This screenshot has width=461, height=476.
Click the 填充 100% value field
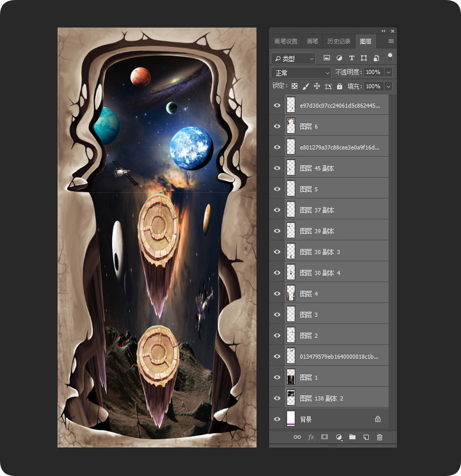[x=374, y=86]
